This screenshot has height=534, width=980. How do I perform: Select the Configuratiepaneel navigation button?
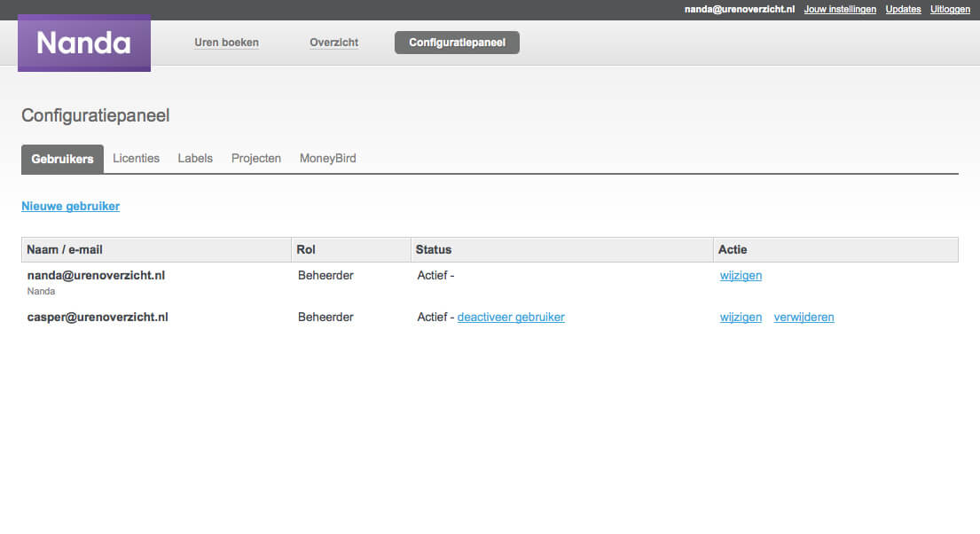pyautogui.click(x=457, y=43)
